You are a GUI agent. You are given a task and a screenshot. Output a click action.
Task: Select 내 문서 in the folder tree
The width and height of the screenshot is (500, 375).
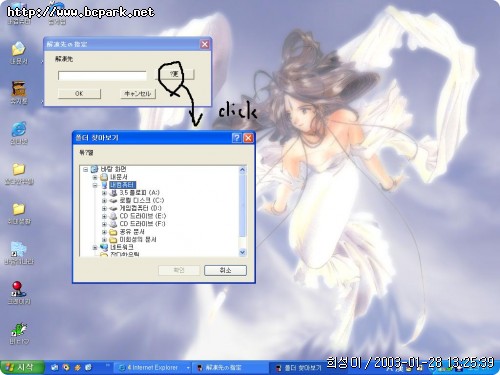coord(119,177)
